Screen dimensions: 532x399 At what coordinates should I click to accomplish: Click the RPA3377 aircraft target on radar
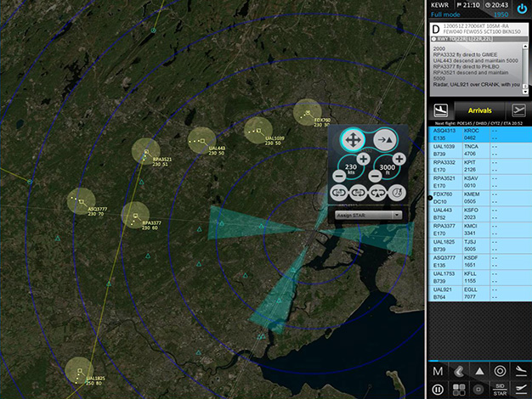[x=136, y=216]
